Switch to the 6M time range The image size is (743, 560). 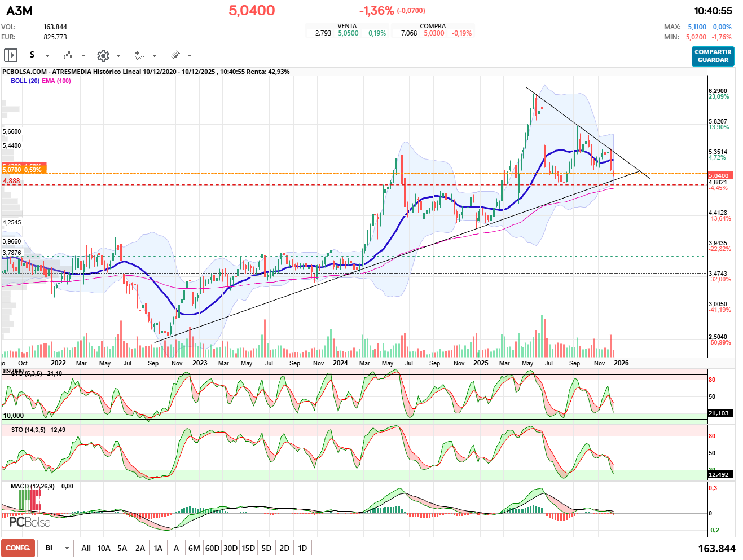[194, 548]
